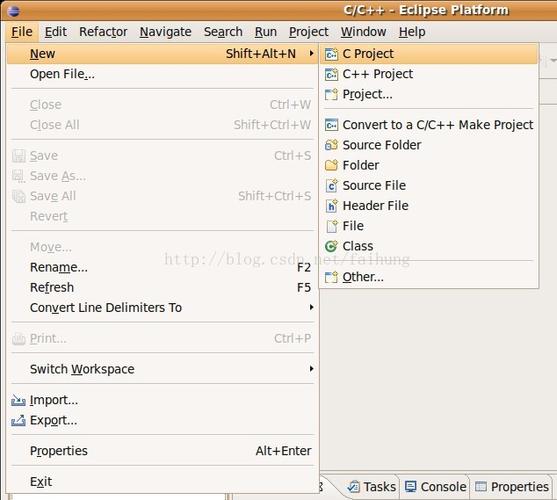Viewport: 557px width, 500px height.
Task: Click the Export icon in File menu
Action: click(x=18, y=421)
